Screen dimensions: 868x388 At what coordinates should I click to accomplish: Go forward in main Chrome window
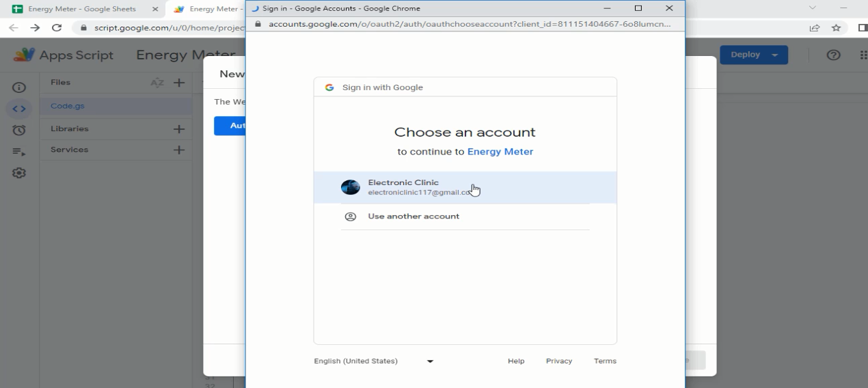click(x=36, y=28)
